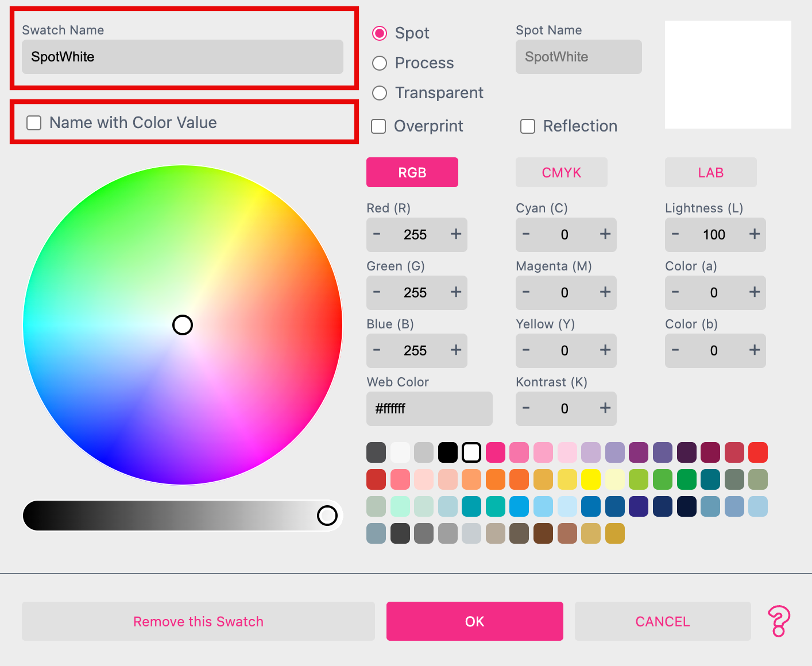
Task: Check Name with Color Value
Action: click(x=34, y=123)
